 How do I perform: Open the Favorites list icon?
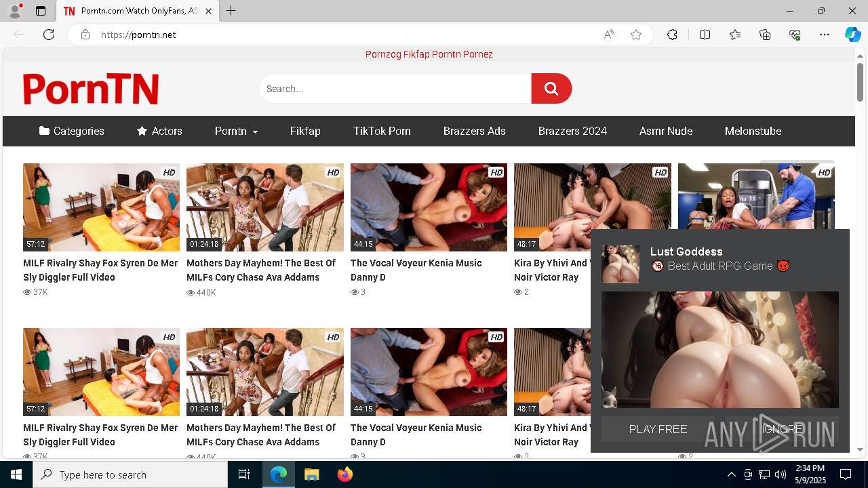[735, 35]
